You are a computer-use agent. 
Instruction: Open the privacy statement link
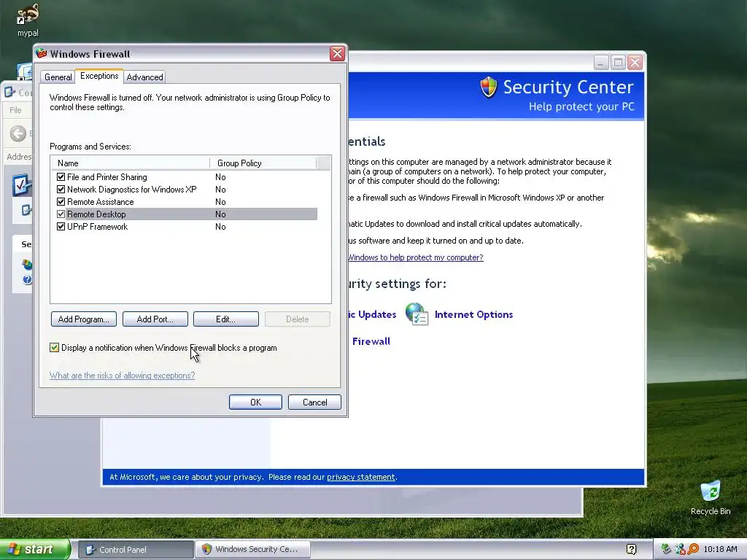click(x=360, y=477)
